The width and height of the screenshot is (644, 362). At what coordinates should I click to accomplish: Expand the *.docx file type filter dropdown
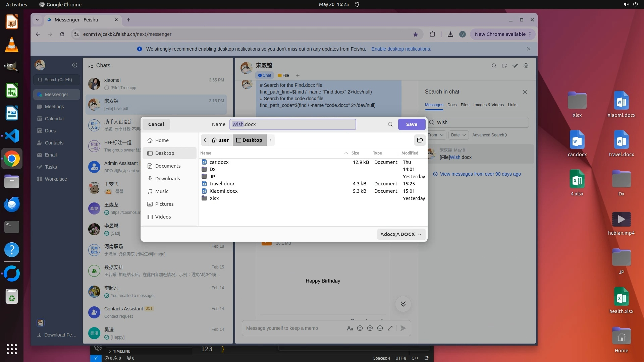(x=401, y=234)
